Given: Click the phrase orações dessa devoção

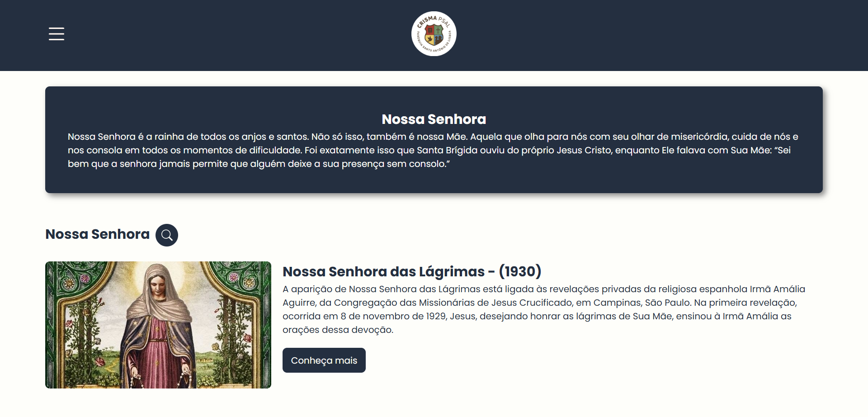Looking at the screenshot, I should (338, 330).
